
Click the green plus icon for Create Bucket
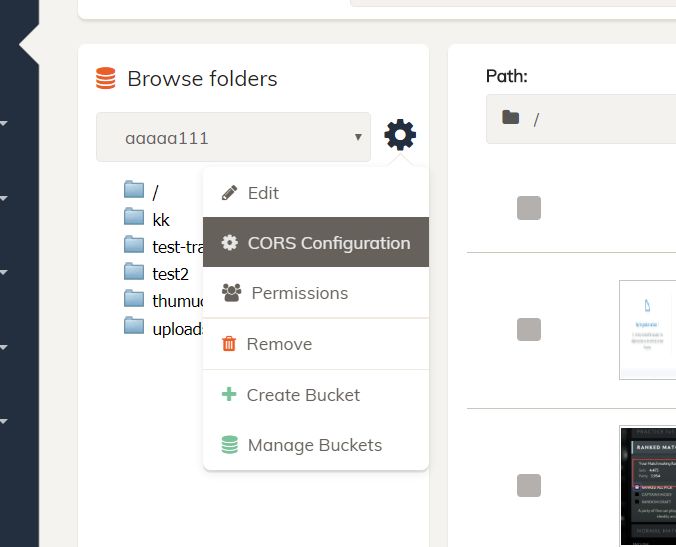point(229,395)
